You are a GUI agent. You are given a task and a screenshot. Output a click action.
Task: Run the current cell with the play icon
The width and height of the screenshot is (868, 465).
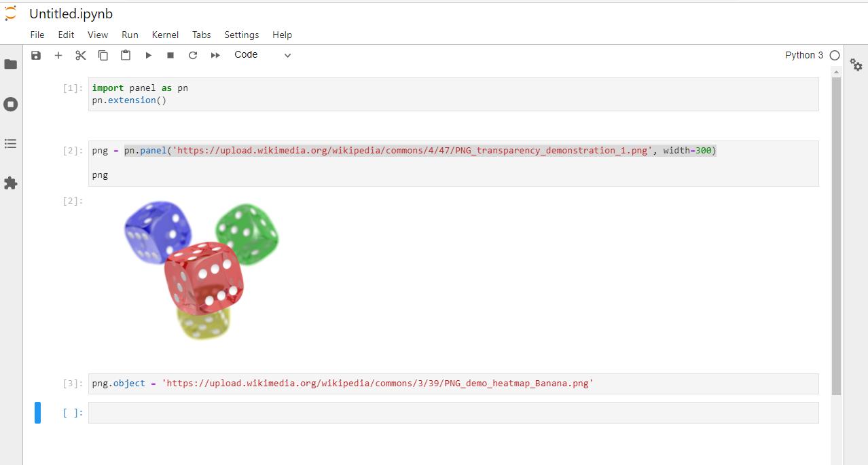click(x=148, y=55)
